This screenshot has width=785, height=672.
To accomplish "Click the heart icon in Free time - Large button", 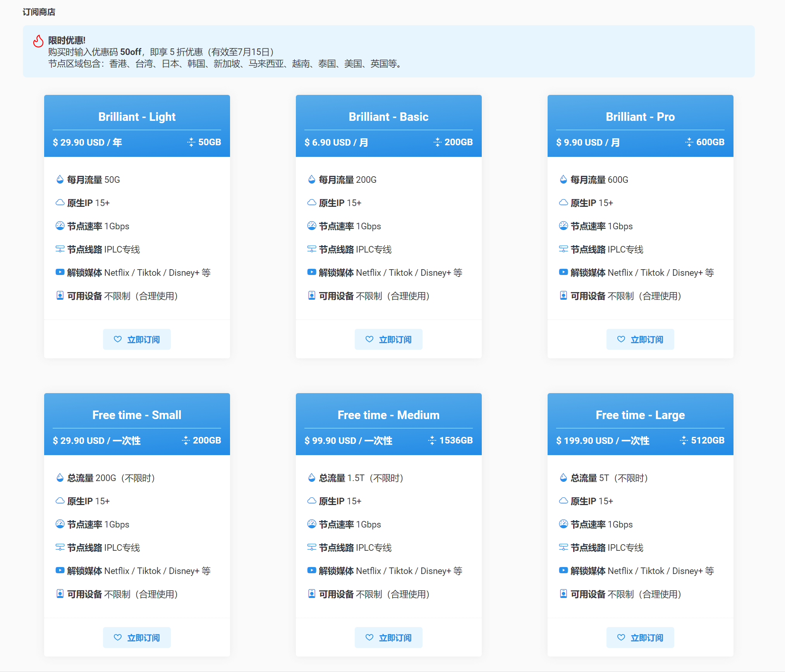I will (x=621, y=638).
